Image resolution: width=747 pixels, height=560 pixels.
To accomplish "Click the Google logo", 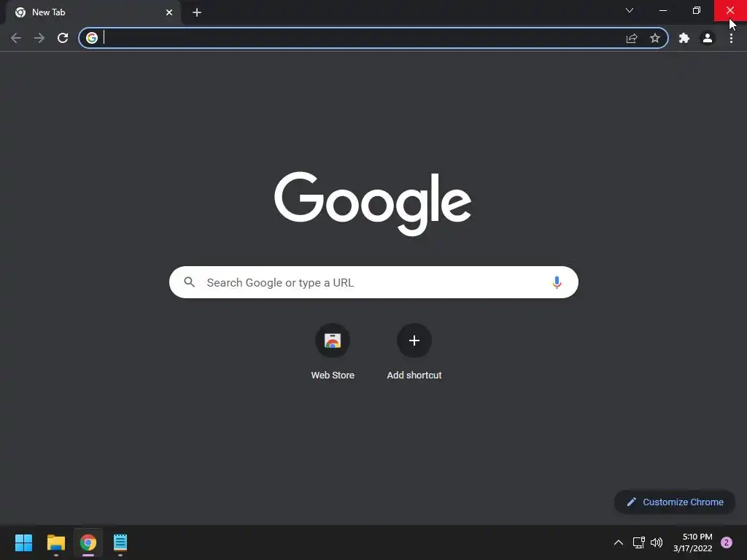I will coord(373,204).
